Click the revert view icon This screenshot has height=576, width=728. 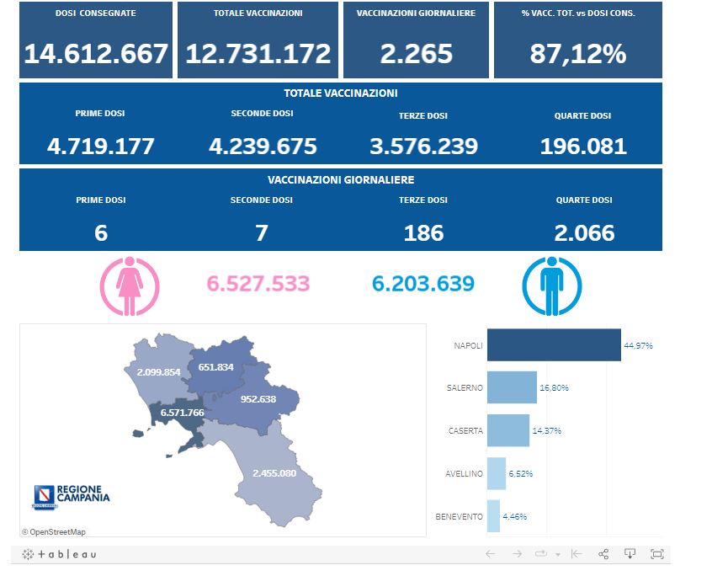[577, 554]
